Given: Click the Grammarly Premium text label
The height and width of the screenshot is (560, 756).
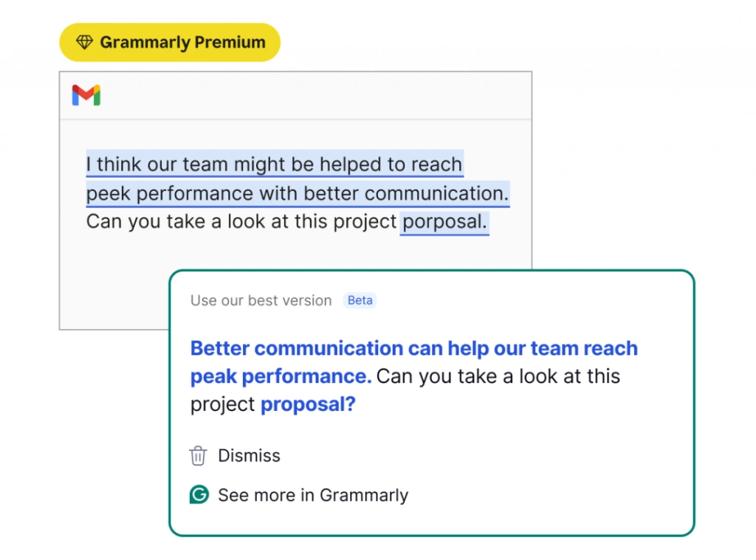Looking at the screenshot, I should [183, 42].
